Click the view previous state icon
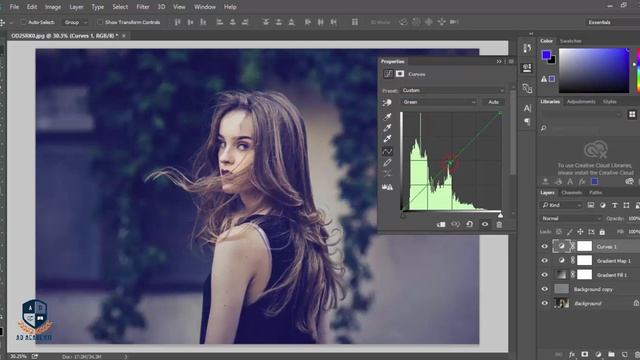Image resolution: width=640 pixels, height=360 pixels. click(x=455, y=224)
